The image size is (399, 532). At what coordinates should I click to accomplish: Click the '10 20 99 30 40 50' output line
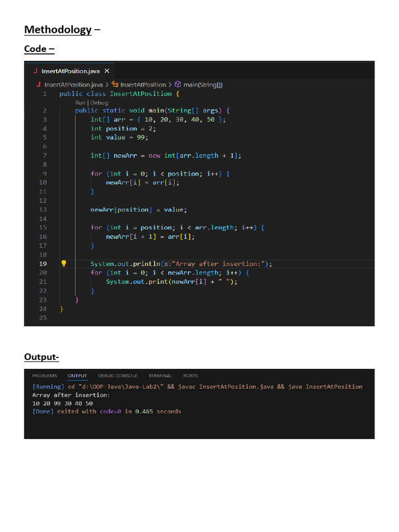click(x=62, y=403)
